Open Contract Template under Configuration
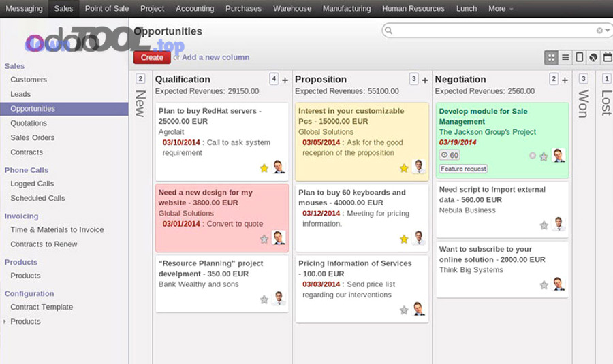Image resolution: width=613 pixels, height=364 pixels. 42,307
